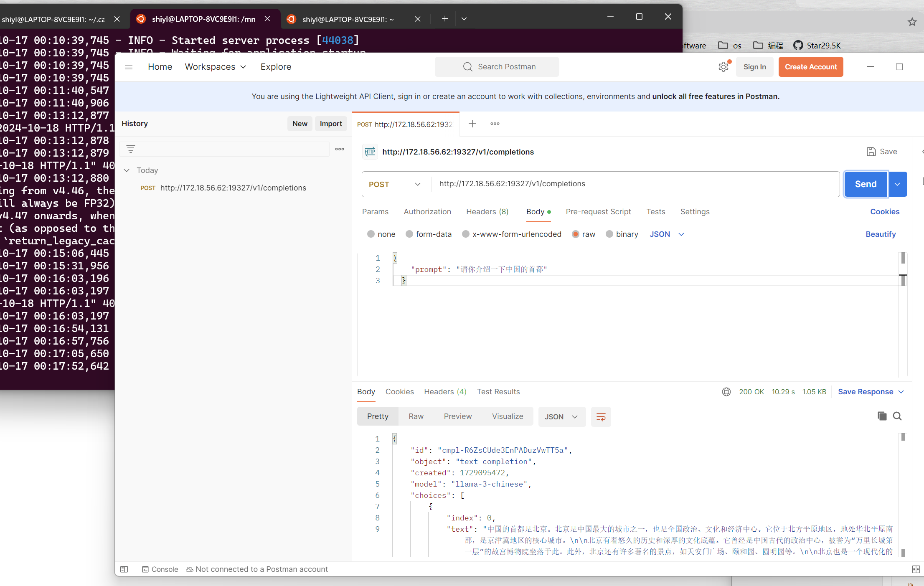Copy response with the copy icon
Image resolution: width=924 pixels, height=586 pixels.
882,416
